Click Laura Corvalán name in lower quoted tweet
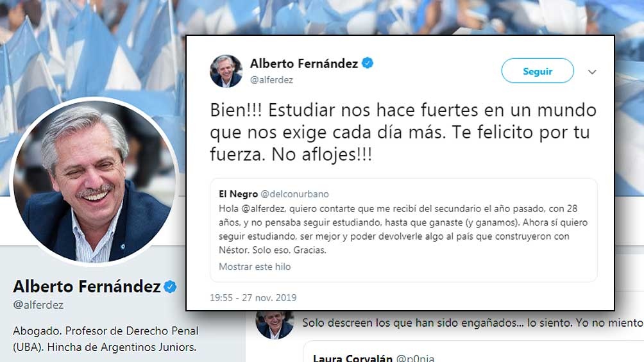 (x=352, y=358)
